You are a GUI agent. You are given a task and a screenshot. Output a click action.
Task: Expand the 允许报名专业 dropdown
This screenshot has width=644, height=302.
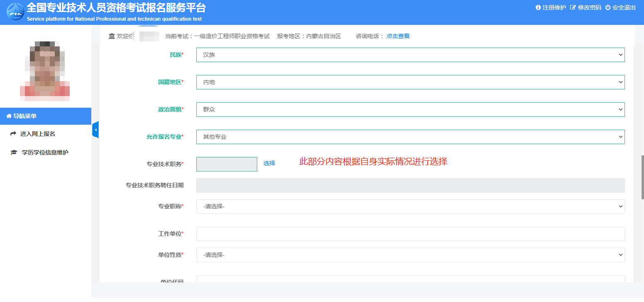pyautogui.click(x=410, y=137)
